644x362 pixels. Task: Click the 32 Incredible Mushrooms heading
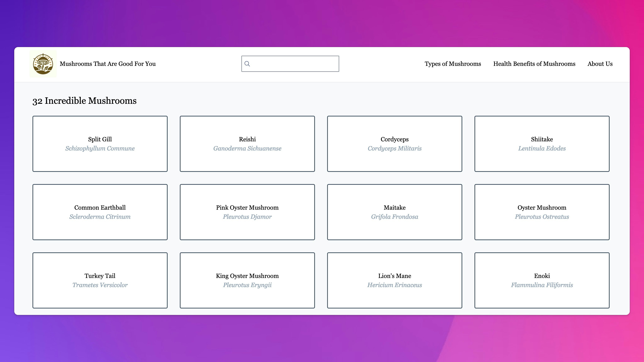(x=84, y=101)
